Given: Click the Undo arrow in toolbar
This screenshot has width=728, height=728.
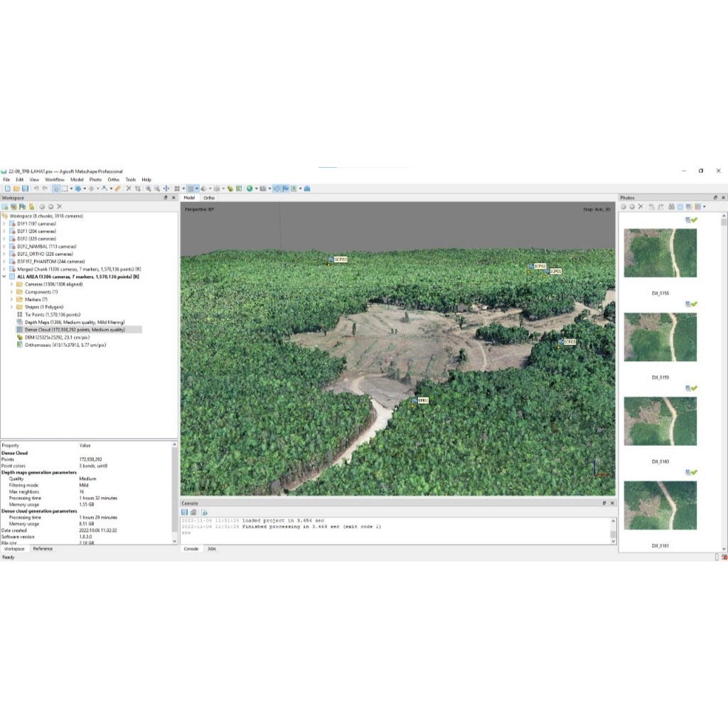Looking at the screenshot, I should pos(36,188).
